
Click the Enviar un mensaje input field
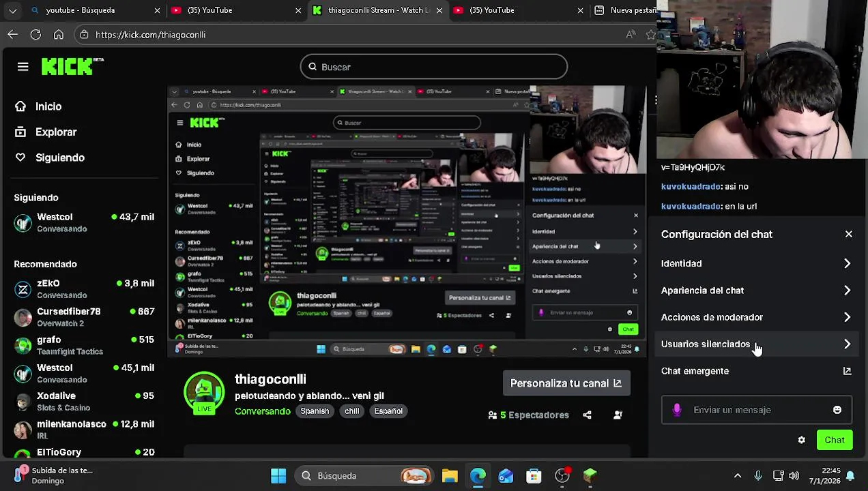(x=756, y=410)
